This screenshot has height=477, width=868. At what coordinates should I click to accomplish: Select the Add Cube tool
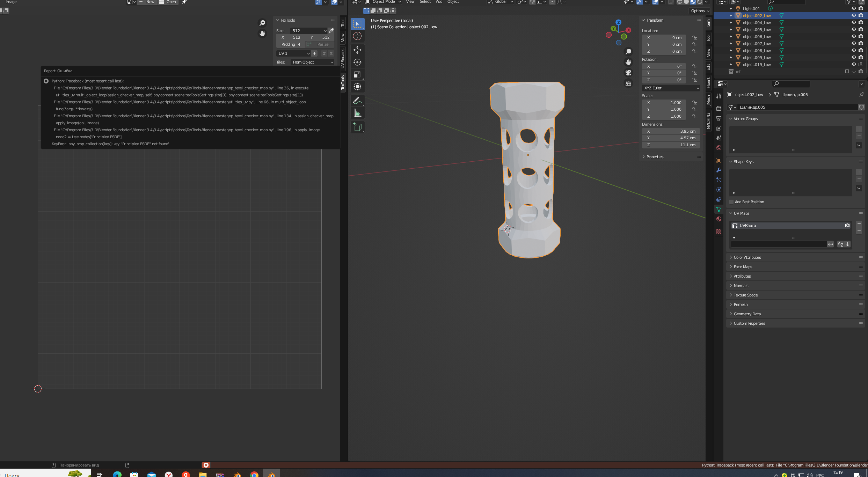pyautogui.click(x=358, y=127)
